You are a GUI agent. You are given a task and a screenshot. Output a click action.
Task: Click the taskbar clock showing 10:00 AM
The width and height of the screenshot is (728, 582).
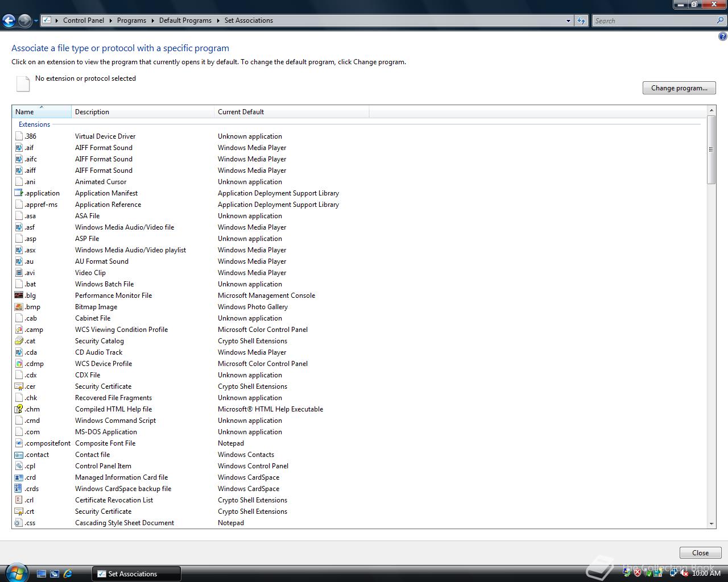click(706, 573)
